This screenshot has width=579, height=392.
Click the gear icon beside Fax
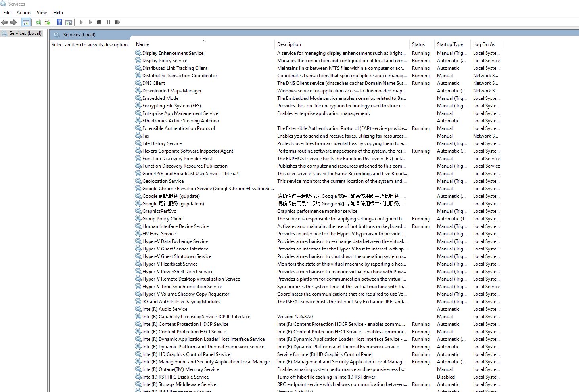coord(138,136)
